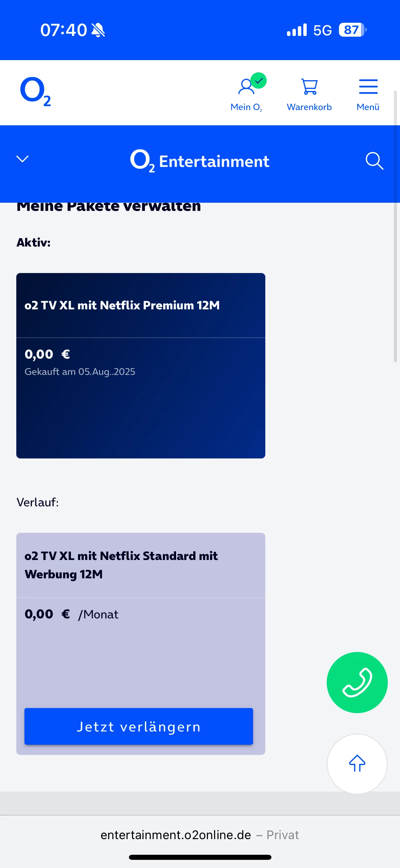The width and height of the screenshot is (400, 868).
Task: Tap the Warenkorb label text
Action: [309, 107]
